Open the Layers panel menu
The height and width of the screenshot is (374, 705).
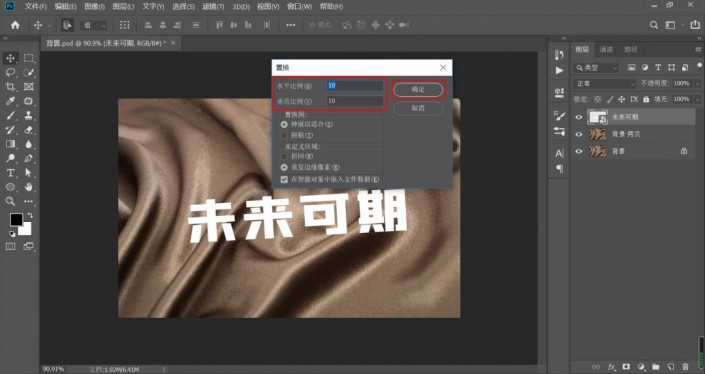pos(698,49)
